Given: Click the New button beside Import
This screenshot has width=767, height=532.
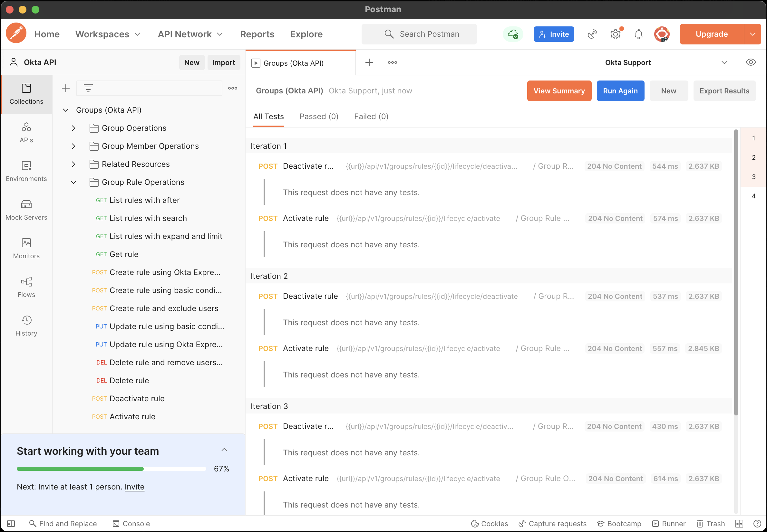Looking at the screenshot, I should (192, 62).
